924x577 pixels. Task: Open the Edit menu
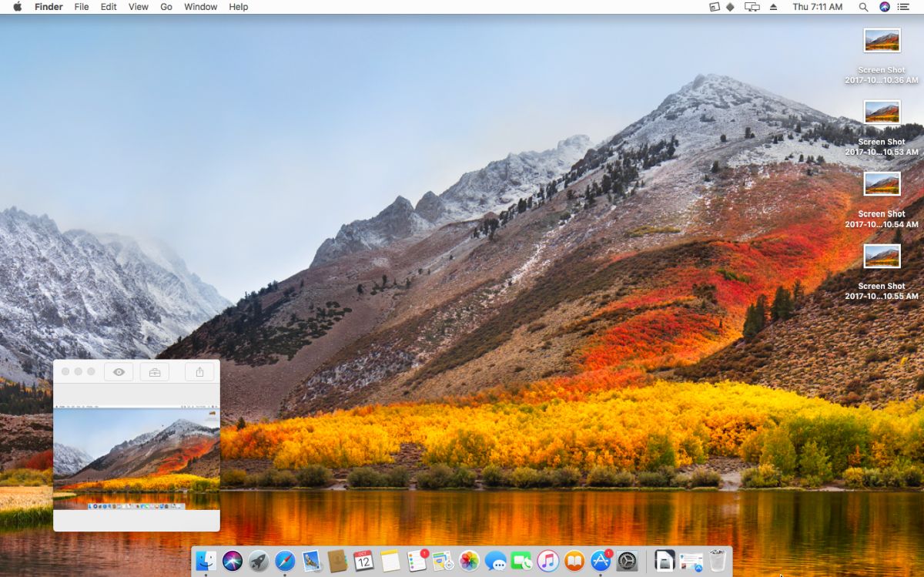[109, 7]
